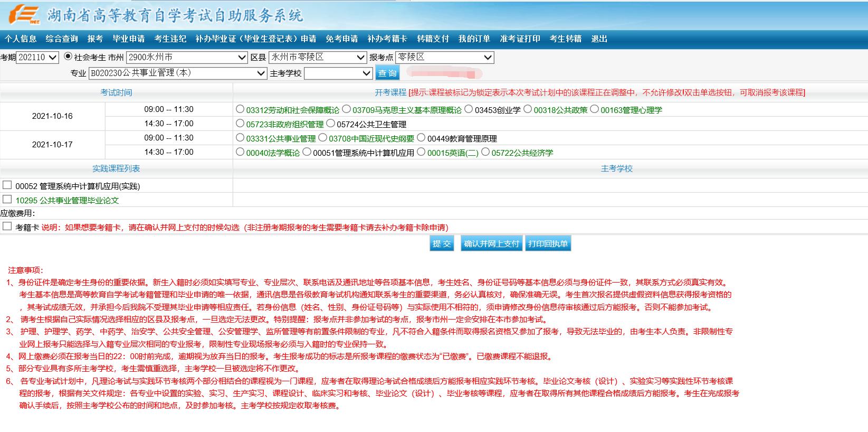The width and height of the screenshot is (868, 432).
Task: Select course 03331公共事业管理
Action: [240, 137]
